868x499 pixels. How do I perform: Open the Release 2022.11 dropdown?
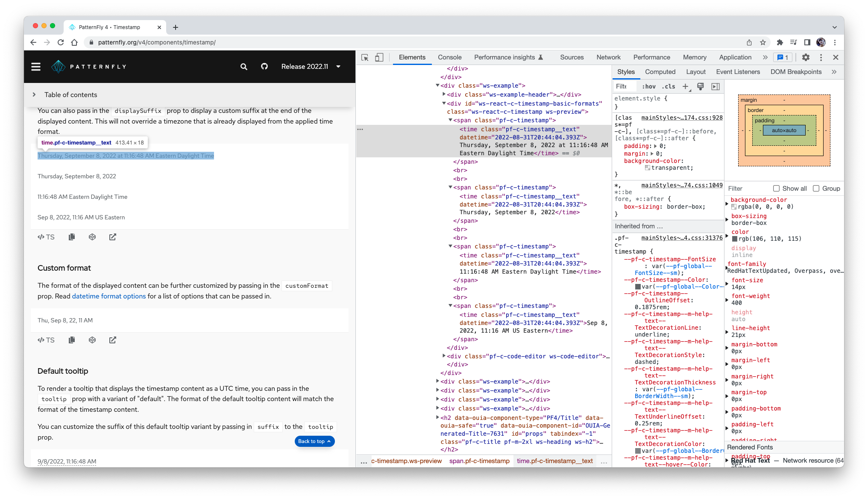(x=311, y=67)
